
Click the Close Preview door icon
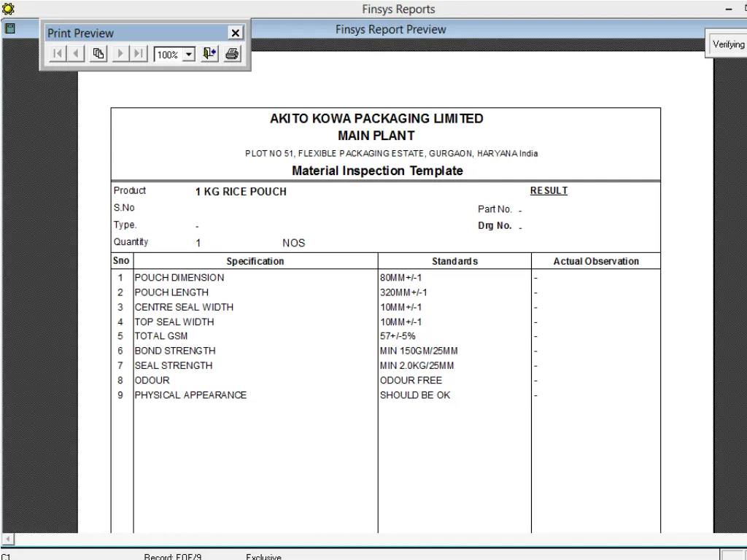pyautogui.click(x=209, y=54)
